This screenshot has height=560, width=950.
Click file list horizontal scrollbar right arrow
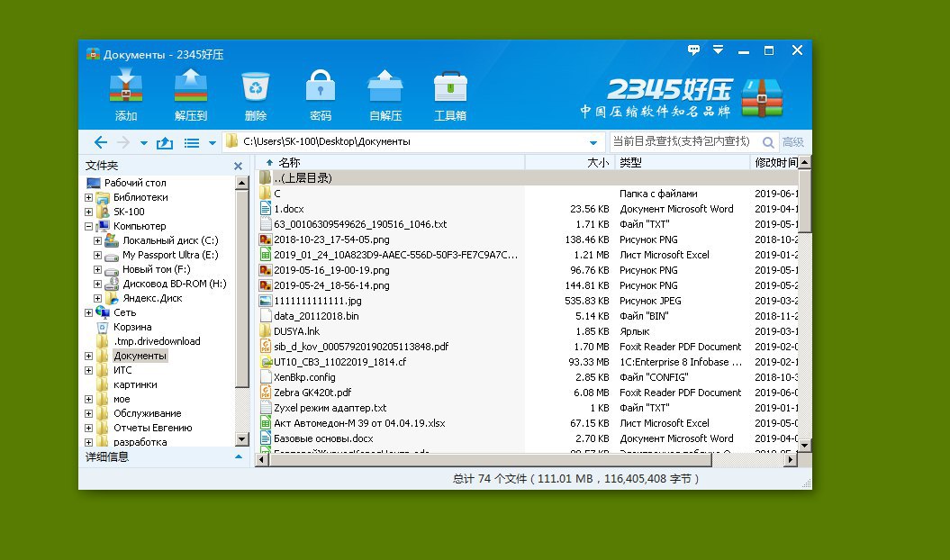click(x=790, y=460)
